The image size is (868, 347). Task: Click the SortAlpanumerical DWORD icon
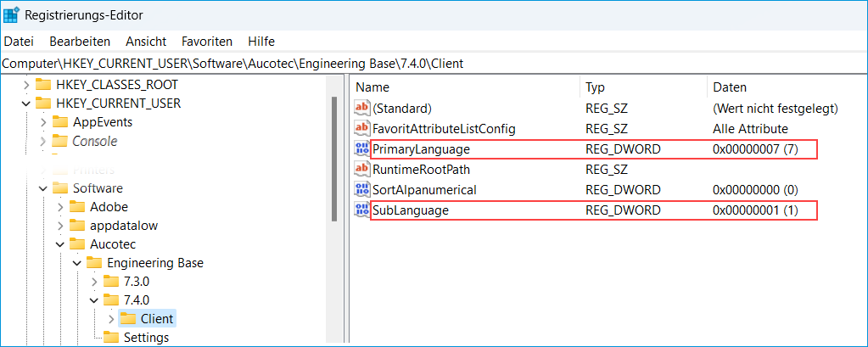(x=362, y=189)
